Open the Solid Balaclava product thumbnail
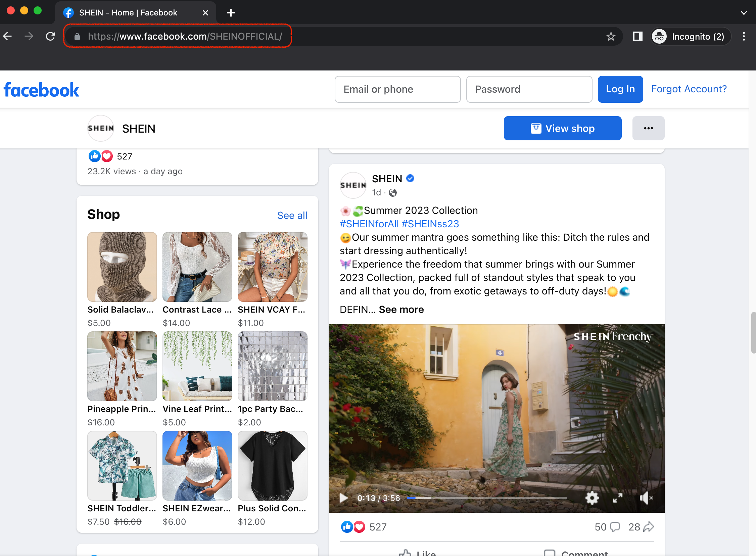The image size is (756, 556). point(122,267)
